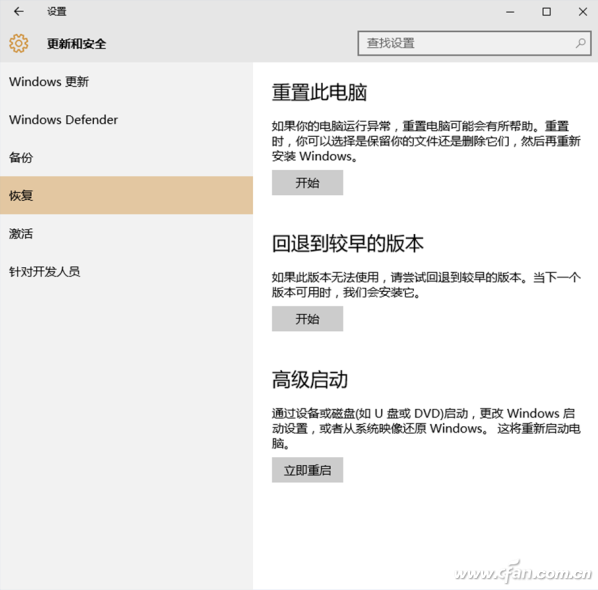The image size is (598, 590).
Task: Click the back arrow icon
Action: pos(18,11)
